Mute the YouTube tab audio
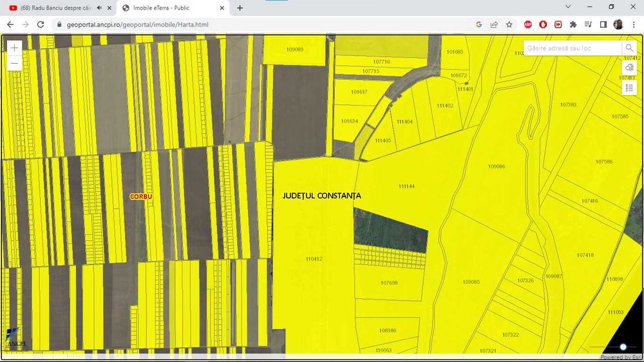Screen dimensions: 644x362 pos(99,8)
